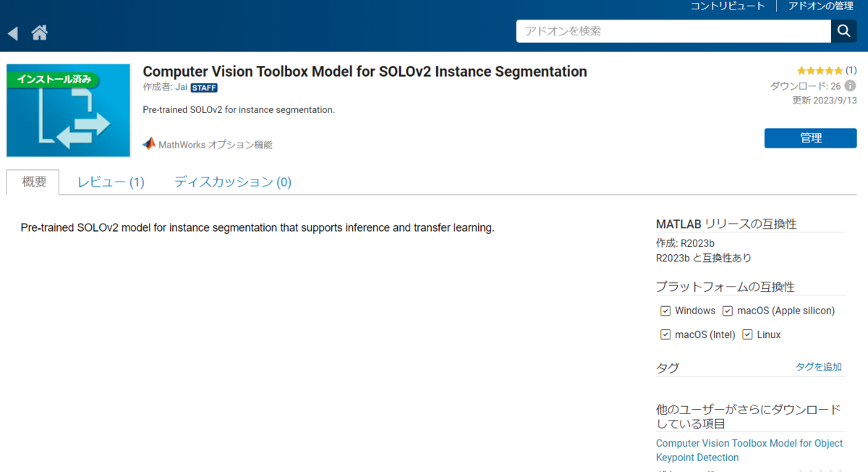Click the 管理 button
868x472 pixels.
[x=811, y=138]
